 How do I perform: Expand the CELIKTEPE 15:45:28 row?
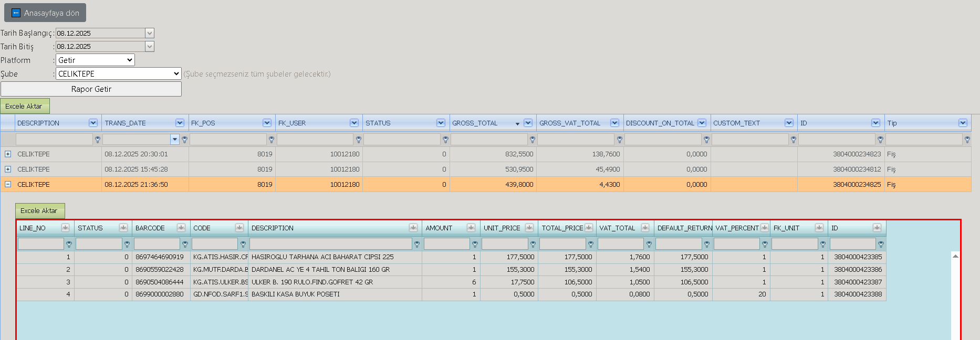pyautogui.click(x=8, y=169)
